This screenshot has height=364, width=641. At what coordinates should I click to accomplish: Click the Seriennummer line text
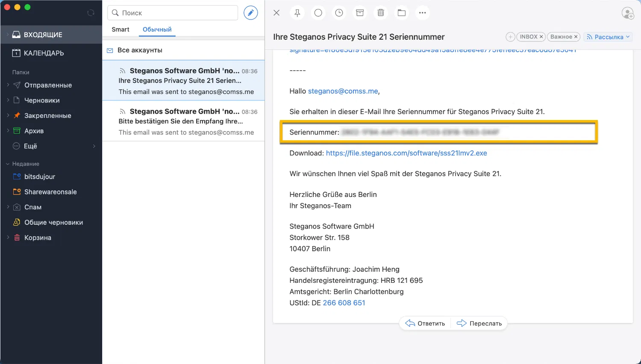[394, 132]
